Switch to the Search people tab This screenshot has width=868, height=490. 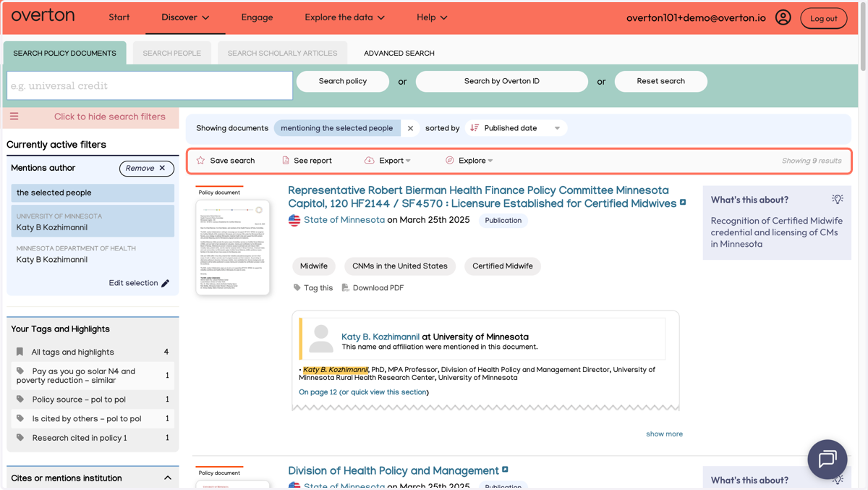coord(172,53)
